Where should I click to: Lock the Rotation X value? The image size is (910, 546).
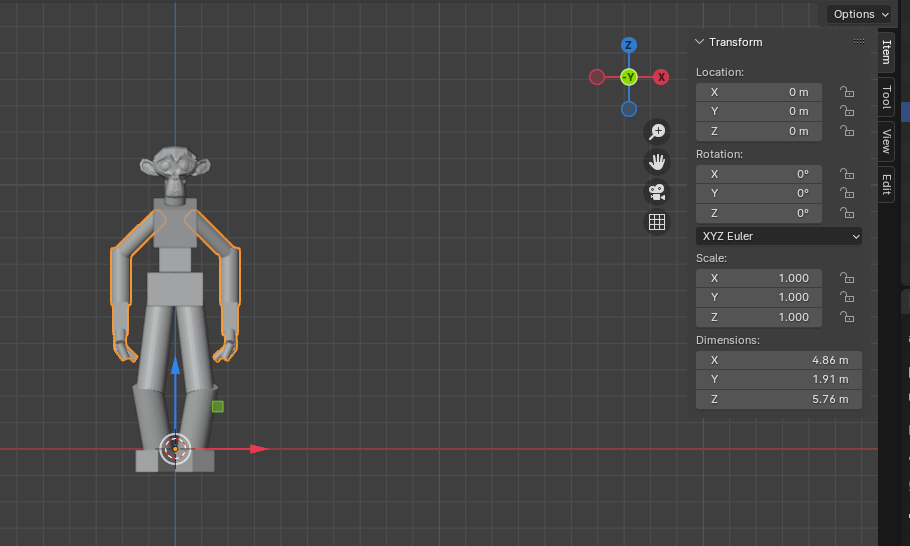(847, 174)
